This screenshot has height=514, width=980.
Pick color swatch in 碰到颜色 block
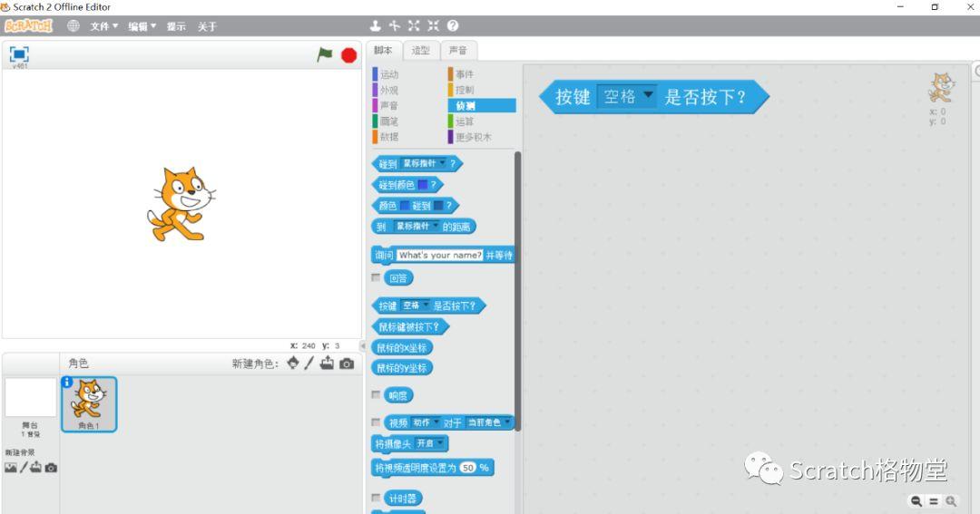click(x=423, y=185)
